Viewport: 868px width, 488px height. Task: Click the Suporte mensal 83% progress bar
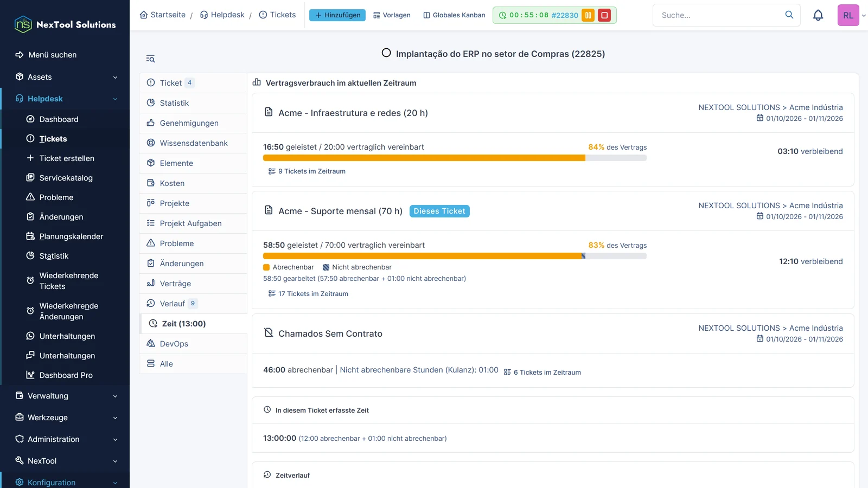[x=455, y=256]
